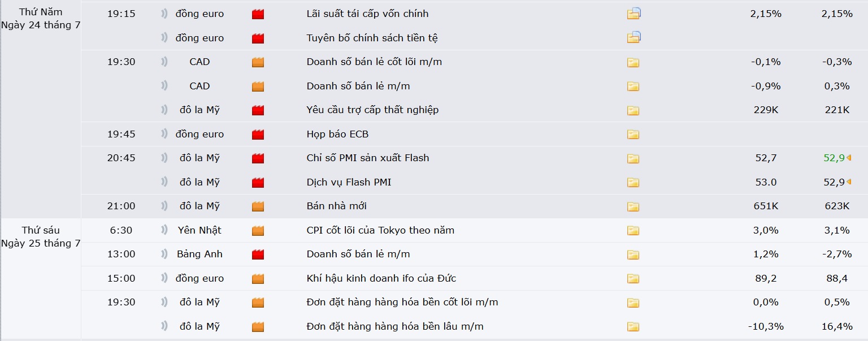Screen dimensions: 868x341
Task: Open folder for CPI cốt lõi của Tokyo
Action: (x=633, y=231)
